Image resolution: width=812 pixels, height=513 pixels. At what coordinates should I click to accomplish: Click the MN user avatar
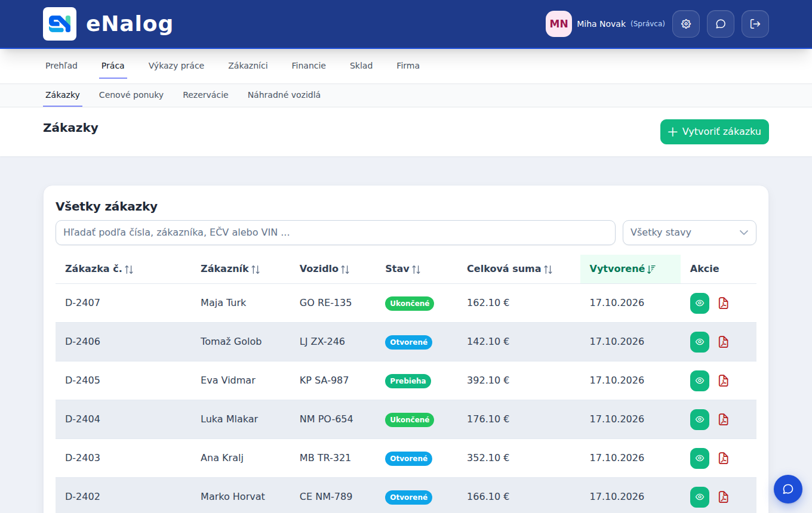pos(559,24)
